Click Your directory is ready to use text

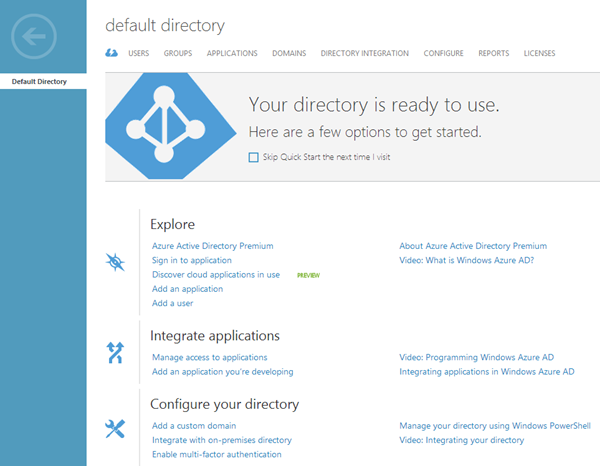click(x=374, y=105)
